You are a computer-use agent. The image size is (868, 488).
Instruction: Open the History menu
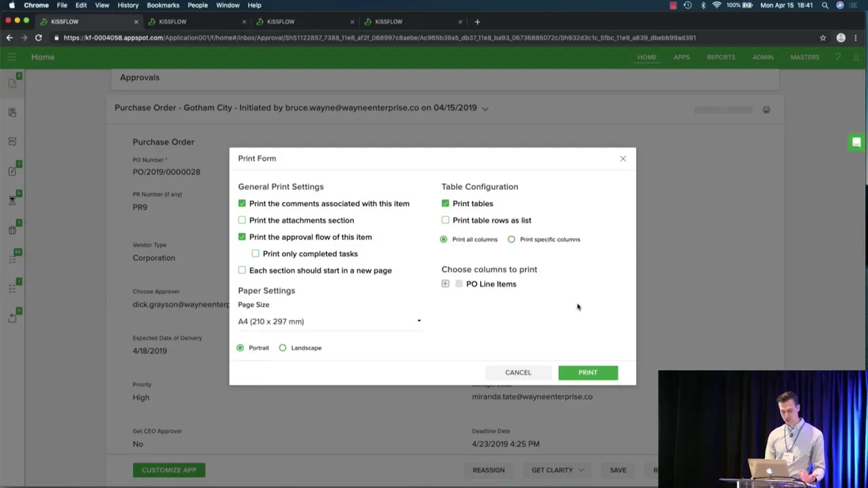point(128,5)
